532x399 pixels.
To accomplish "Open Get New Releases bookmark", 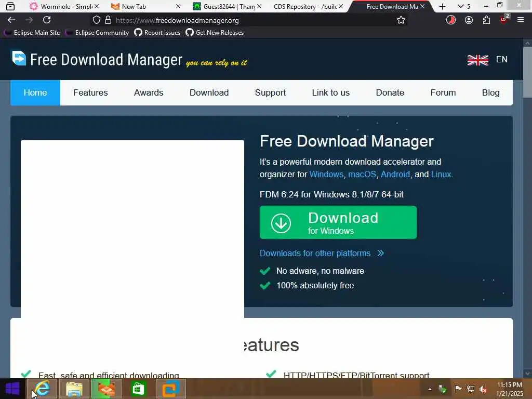I will point(215,33).
